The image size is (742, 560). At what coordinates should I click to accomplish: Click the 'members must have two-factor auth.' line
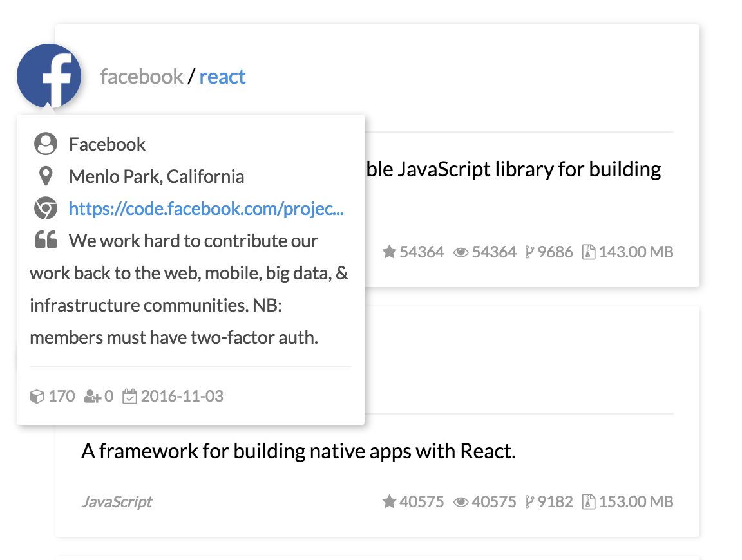point(174,337)
